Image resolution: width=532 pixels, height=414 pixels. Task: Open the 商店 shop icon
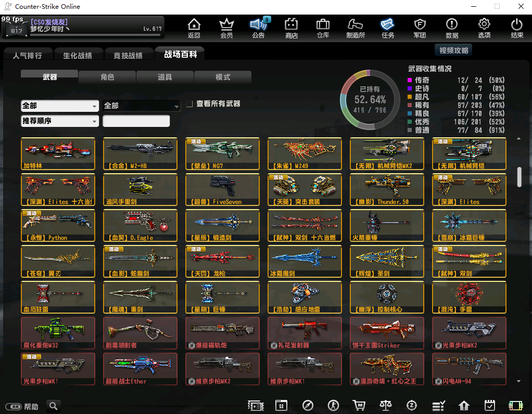pos(291,28)
